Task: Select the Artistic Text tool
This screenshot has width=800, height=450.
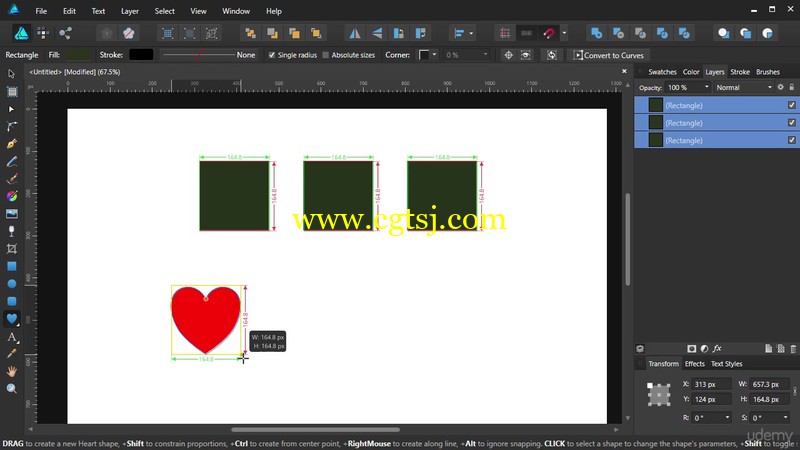Action: (x=11, y=337)
